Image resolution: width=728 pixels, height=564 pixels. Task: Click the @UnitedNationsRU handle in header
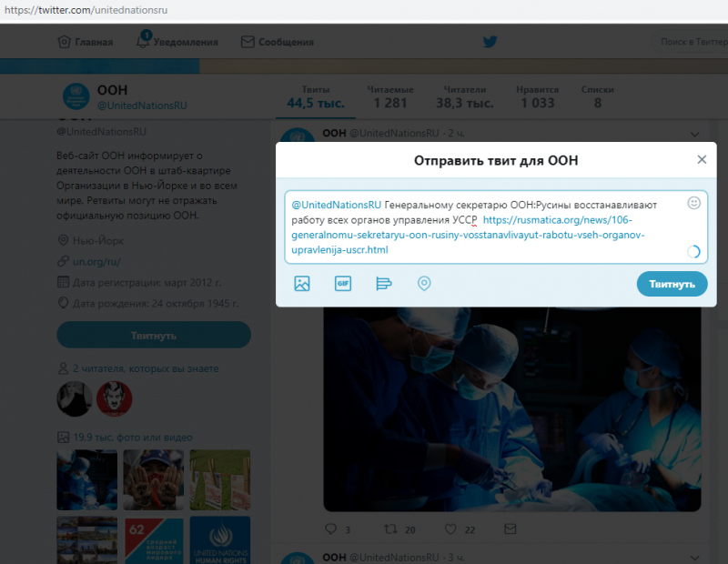point(142,106)
